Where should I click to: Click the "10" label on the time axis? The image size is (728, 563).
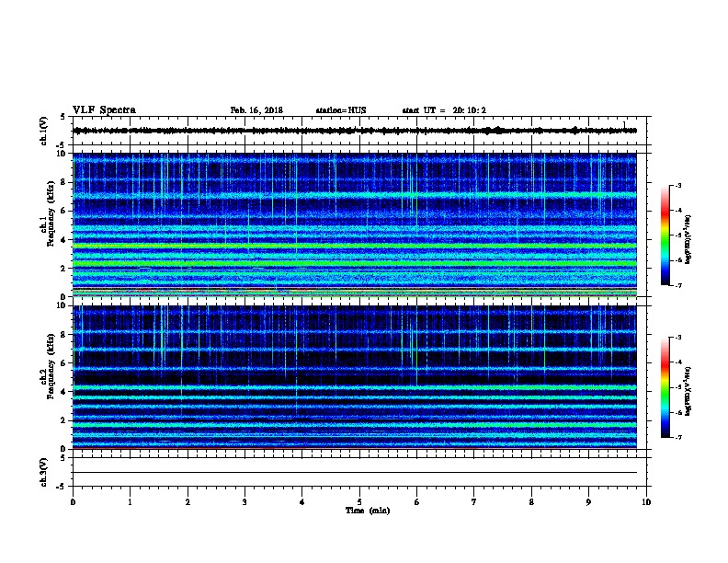coord(646,502)
